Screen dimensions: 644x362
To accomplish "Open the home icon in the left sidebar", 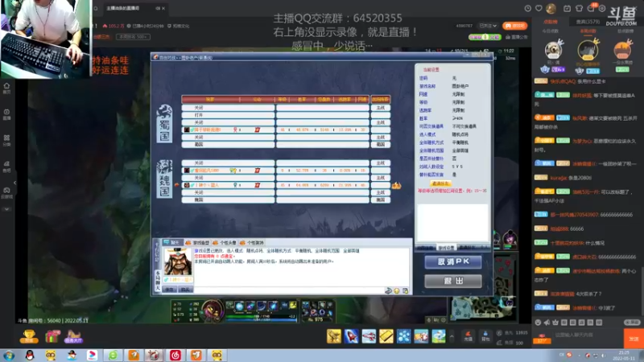I will pyautogui.click(x=6, y=88).
